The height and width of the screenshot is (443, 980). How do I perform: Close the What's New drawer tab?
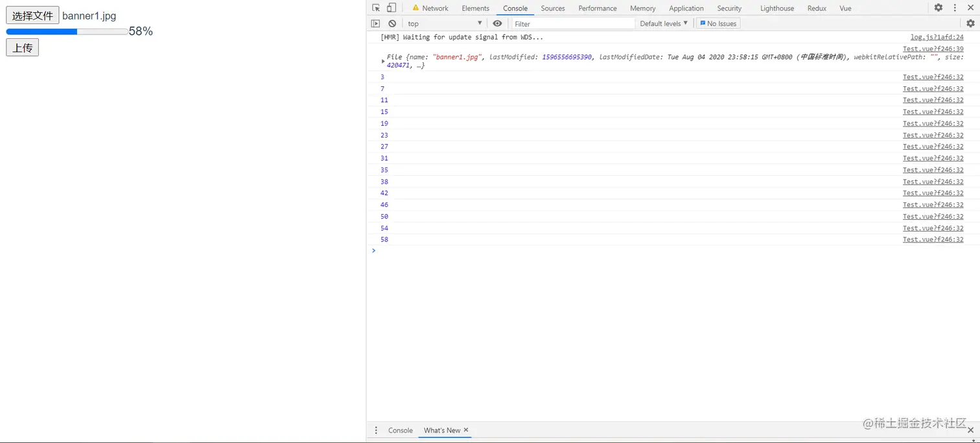466,430
